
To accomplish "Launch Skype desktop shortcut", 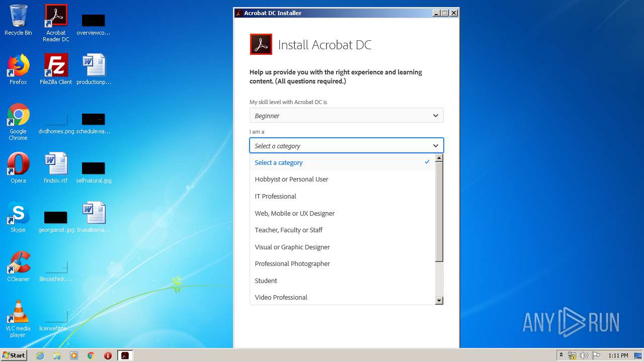I will 18,217.
